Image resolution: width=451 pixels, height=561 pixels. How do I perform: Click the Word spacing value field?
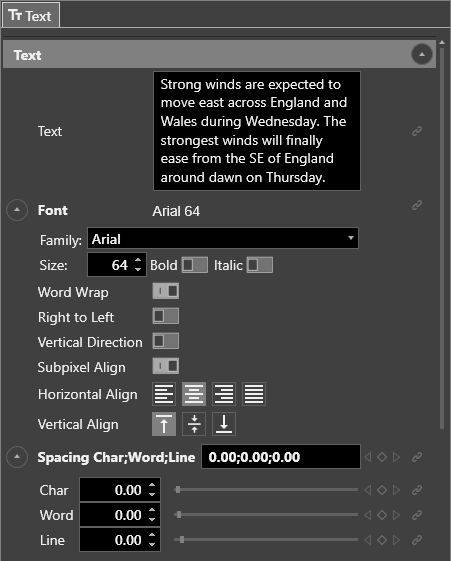(120, 515)
